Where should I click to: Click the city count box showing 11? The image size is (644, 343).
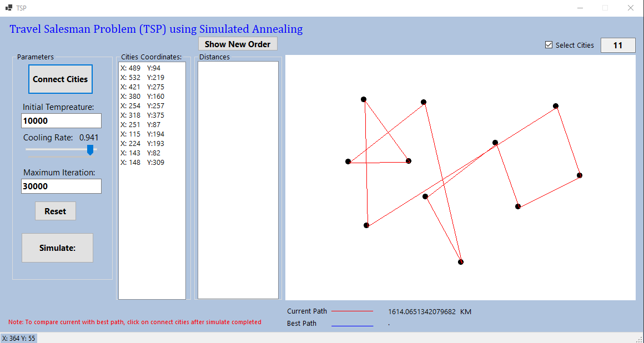[618, 45]
